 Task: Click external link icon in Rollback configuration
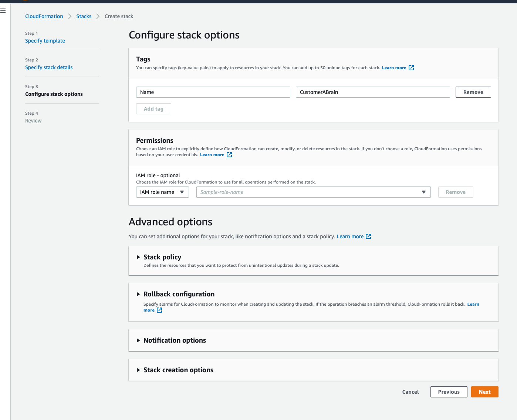coord(159,310)
